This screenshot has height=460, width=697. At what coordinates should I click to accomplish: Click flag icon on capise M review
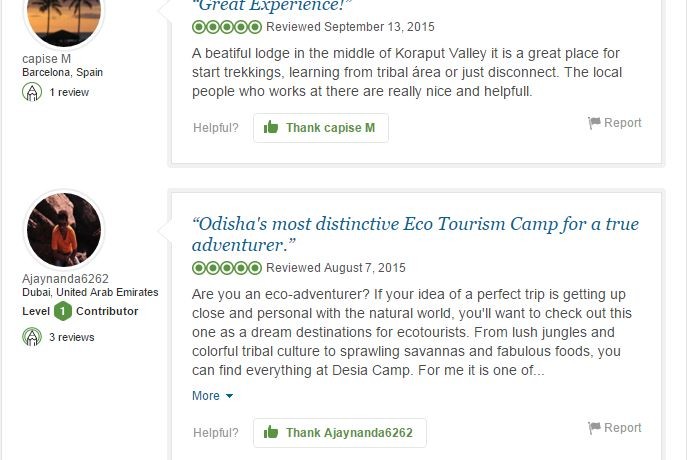594,123
